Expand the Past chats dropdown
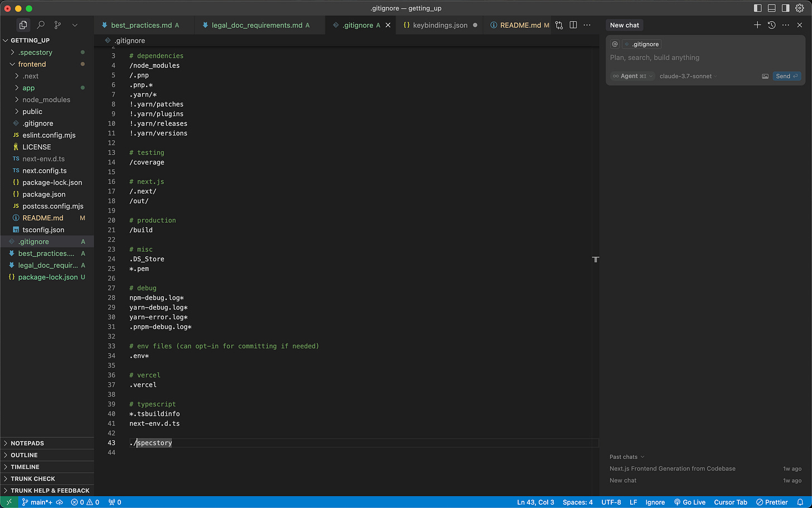This screenshot has height=508, width=812. 627,457
